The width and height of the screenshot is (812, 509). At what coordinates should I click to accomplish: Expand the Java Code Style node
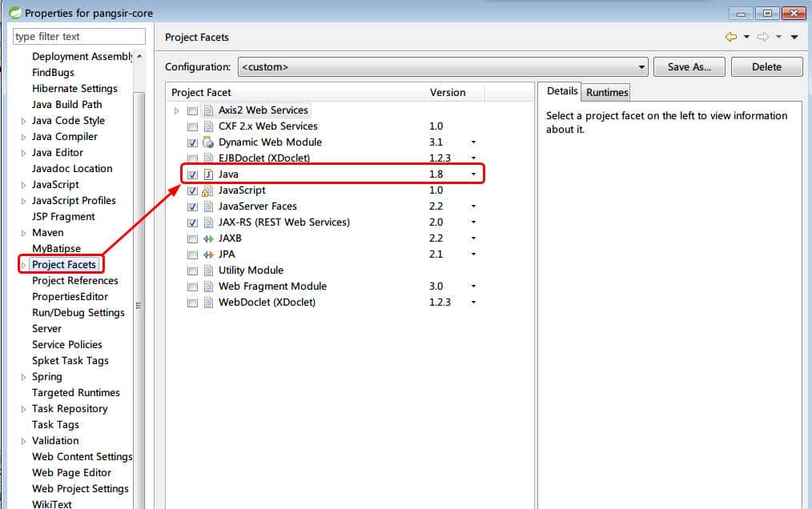23,121
